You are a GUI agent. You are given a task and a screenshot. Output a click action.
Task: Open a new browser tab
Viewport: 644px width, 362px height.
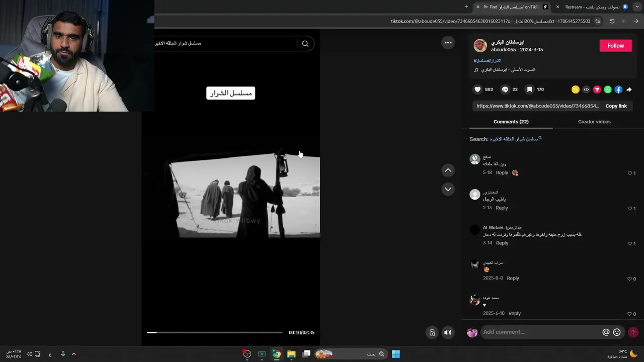(x=466, y=7)
